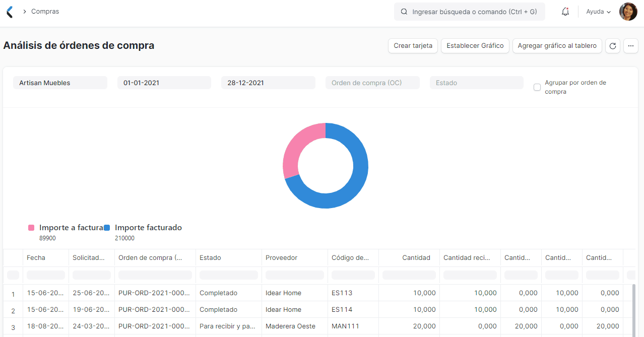Select Compras in the breadcrumb
Viewport: 644px width, 337px height.
pos(45,11)
